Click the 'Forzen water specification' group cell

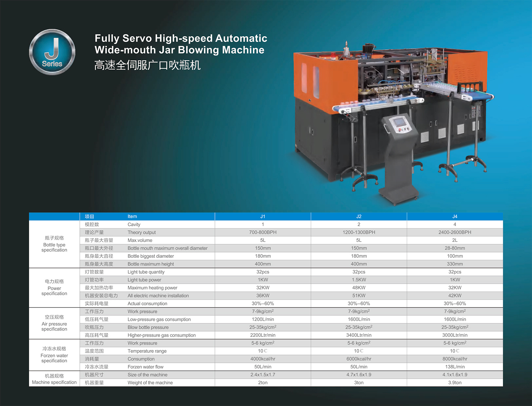[x=54, y=355]
